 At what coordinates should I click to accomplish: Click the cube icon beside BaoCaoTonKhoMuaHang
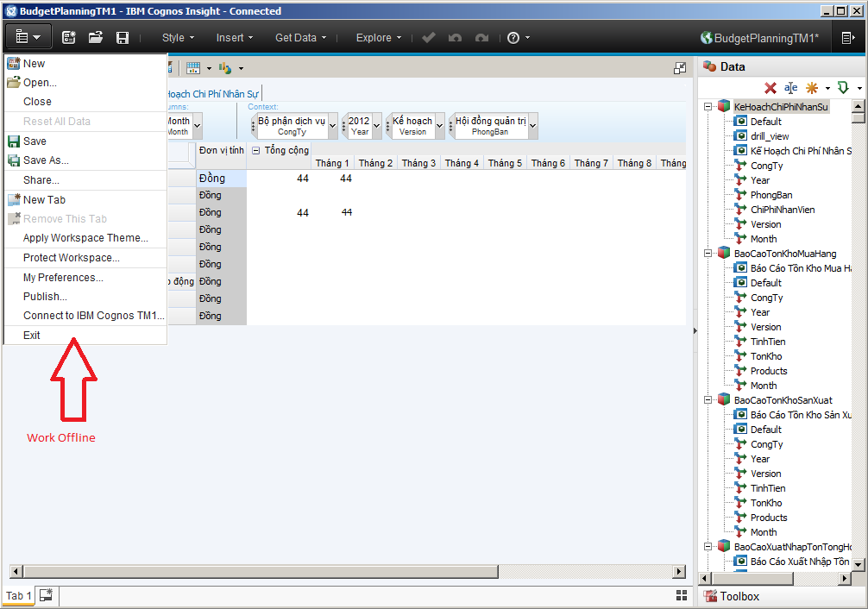point(724,254)
